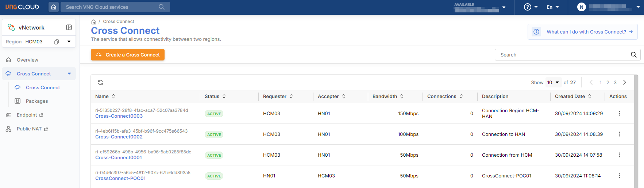Open the Cross-Connect0002 link

point(119,137)
